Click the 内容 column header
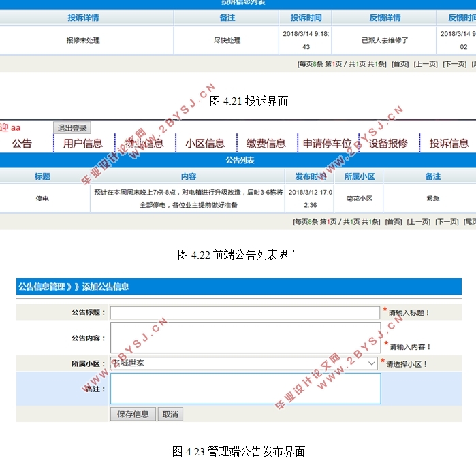The image size is (476, 471). point(189,176)
